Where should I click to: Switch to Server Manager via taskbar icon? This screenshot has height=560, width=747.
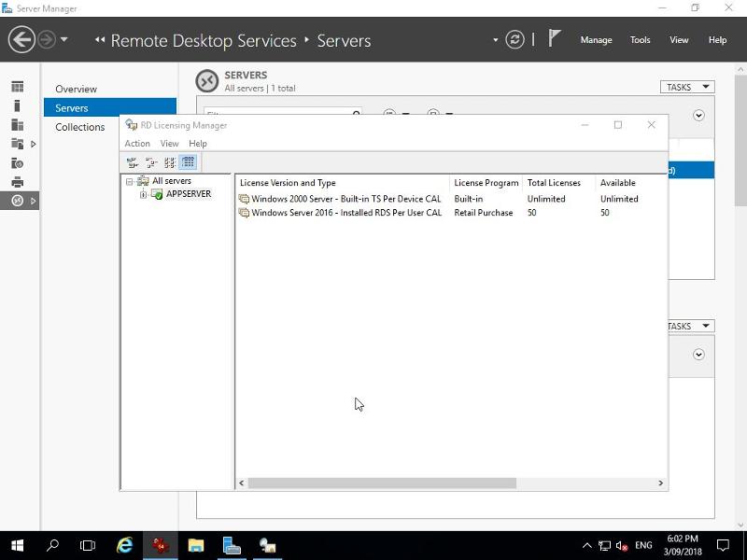(232, 545)
